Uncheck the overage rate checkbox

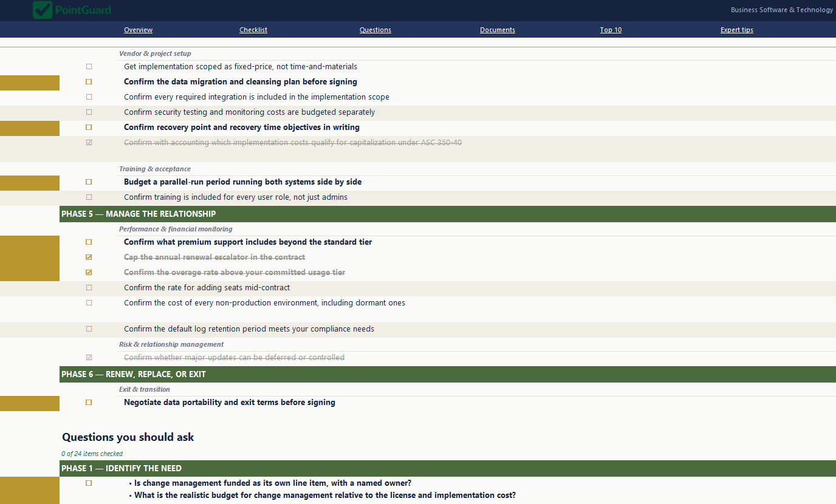pyautogui.click(x=89, y=273)
